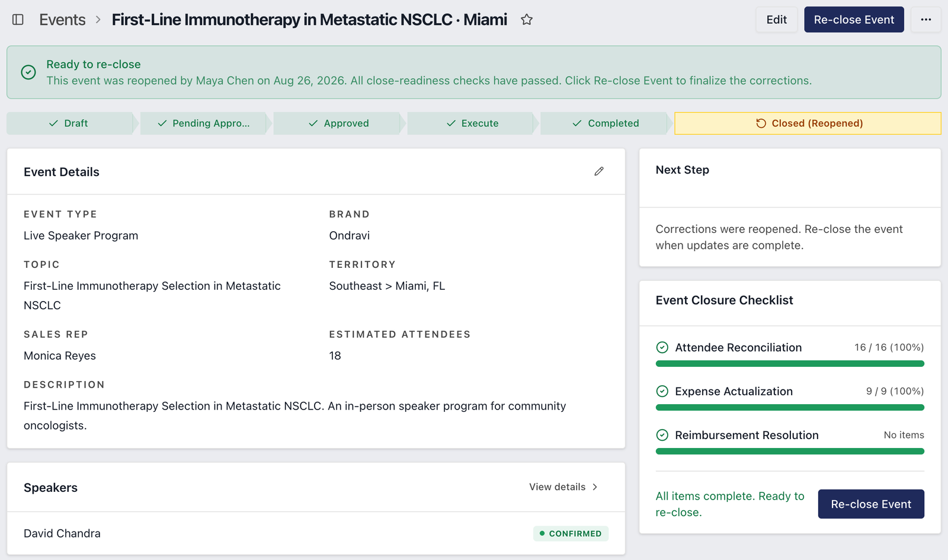Click the CONFIRMED status badge
948x560 pixels.
point(571,533)
